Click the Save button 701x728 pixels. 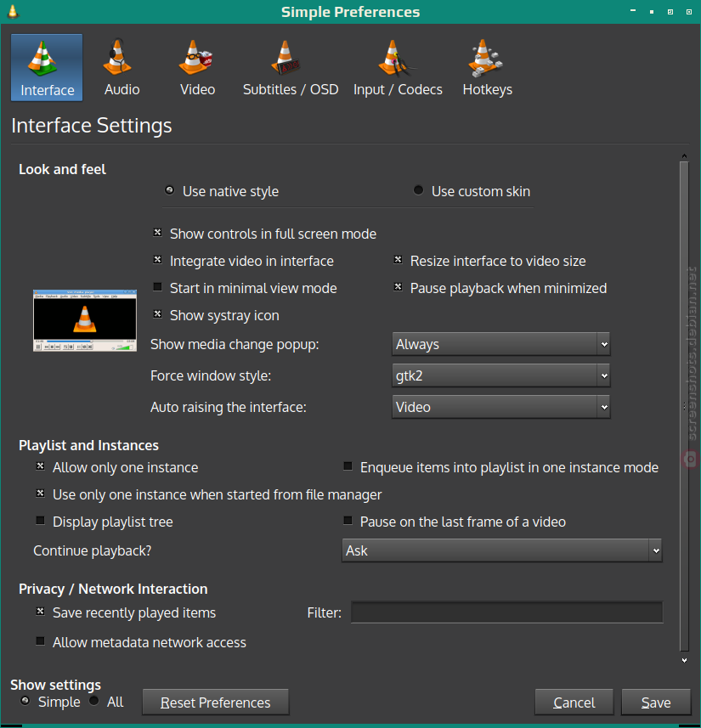tap(656, 702)
